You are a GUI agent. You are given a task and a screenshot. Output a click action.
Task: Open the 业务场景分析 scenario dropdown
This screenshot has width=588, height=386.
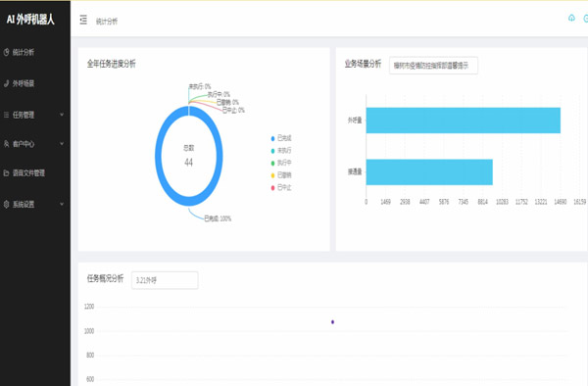433,66
